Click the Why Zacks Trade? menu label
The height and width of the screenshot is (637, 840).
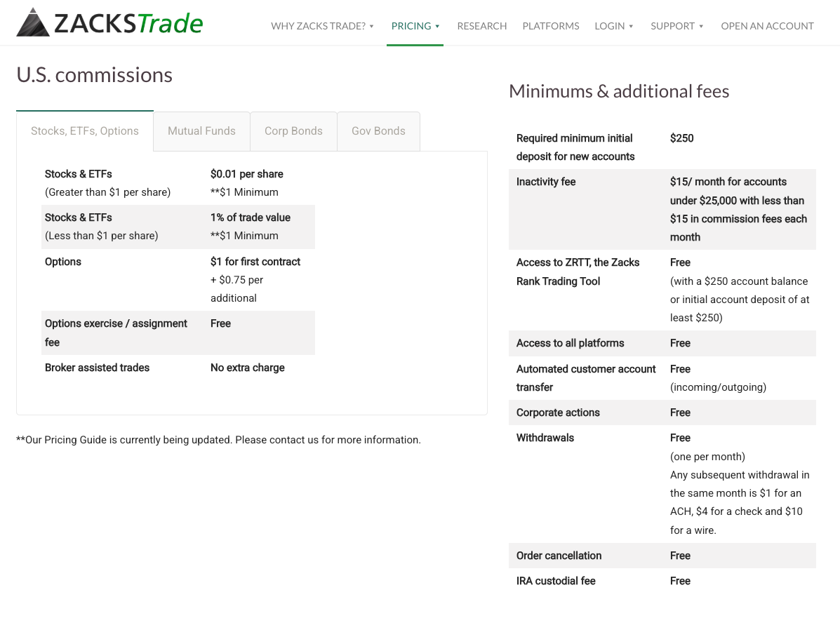[318, 26]
